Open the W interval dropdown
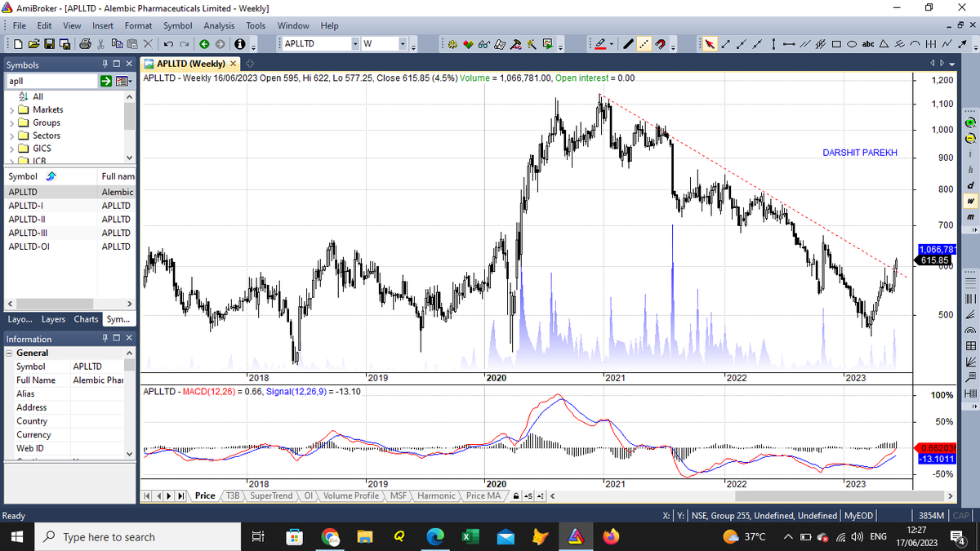980x551 pixels. tap(403, 44)
